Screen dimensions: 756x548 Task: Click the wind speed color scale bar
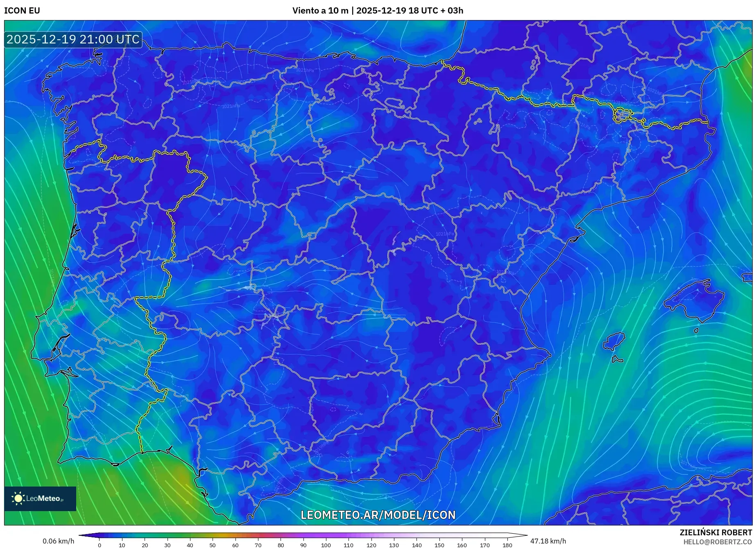click(x=303, y=535)
